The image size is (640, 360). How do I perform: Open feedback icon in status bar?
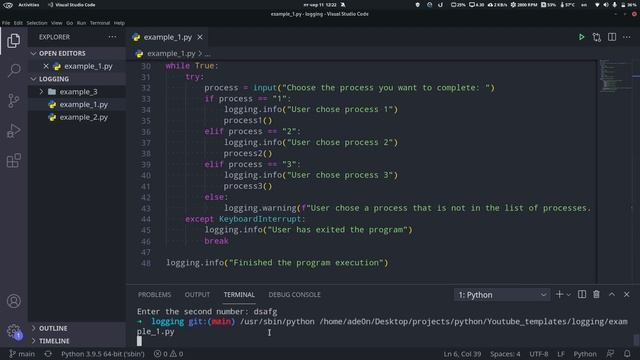(610, 354)
